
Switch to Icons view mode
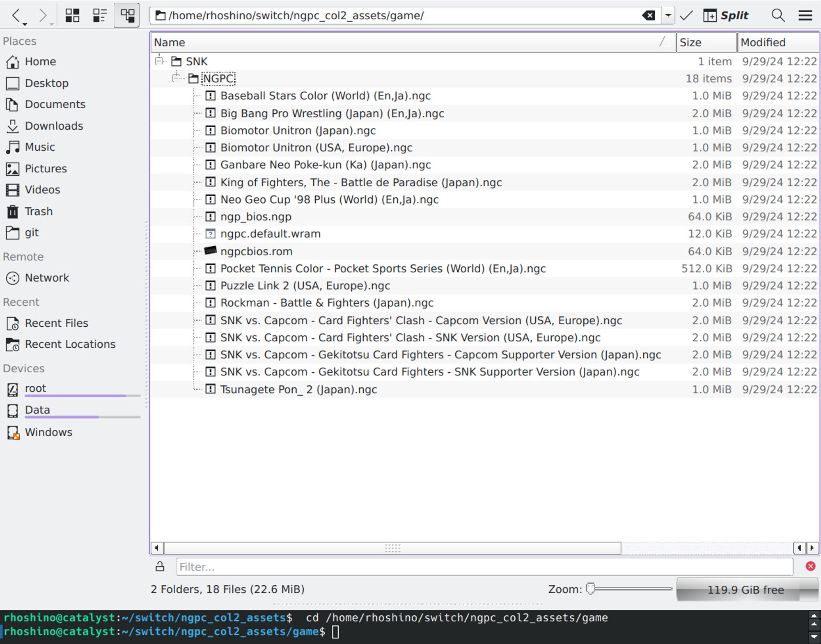point(72,16)
